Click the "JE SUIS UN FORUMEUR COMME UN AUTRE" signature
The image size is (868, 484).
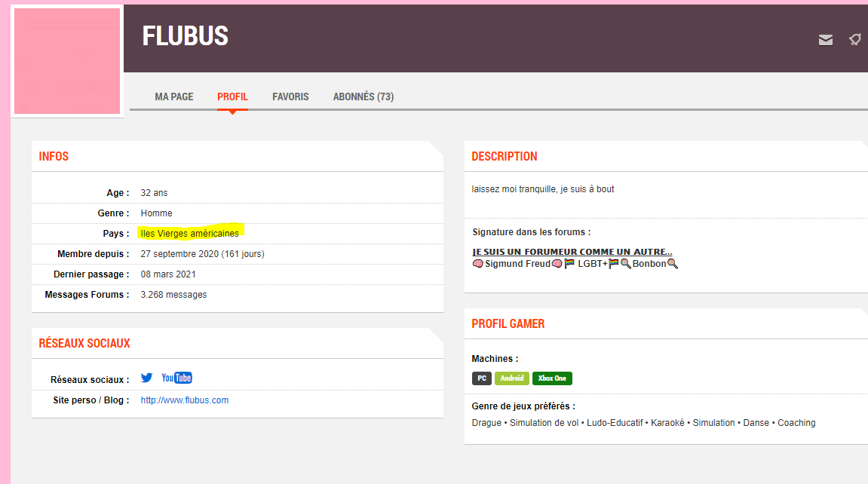click(572, 252)
